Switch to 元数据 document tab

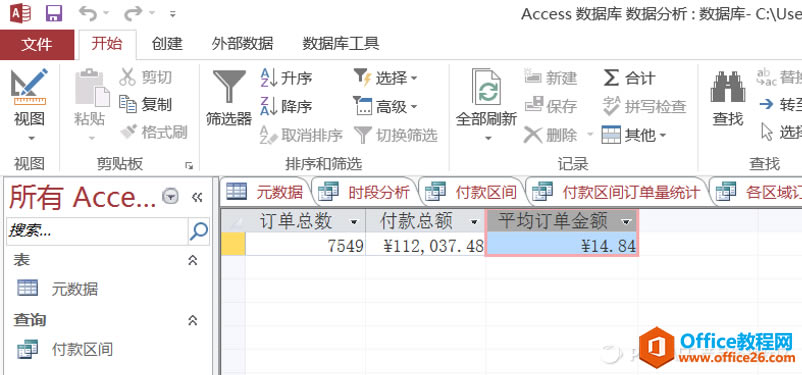click(265, 192)
